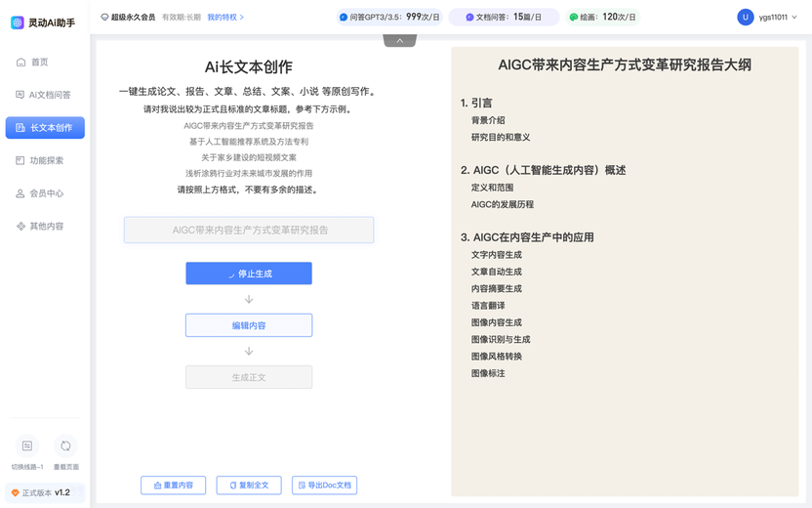Click the 重置内容 button

(x=173, y=486)
